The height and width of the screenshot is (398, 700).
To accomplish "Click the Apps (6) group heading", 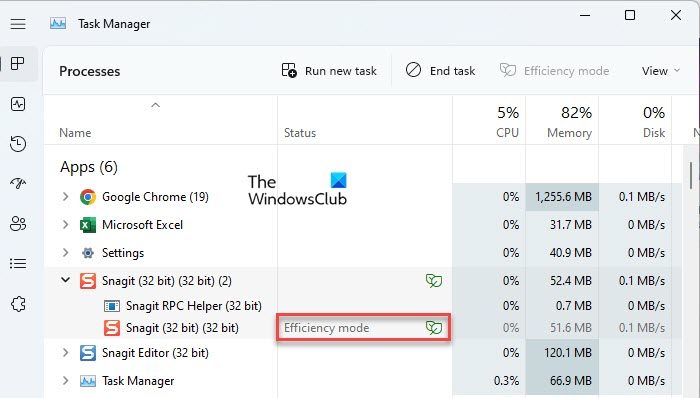I will [89, 167].
